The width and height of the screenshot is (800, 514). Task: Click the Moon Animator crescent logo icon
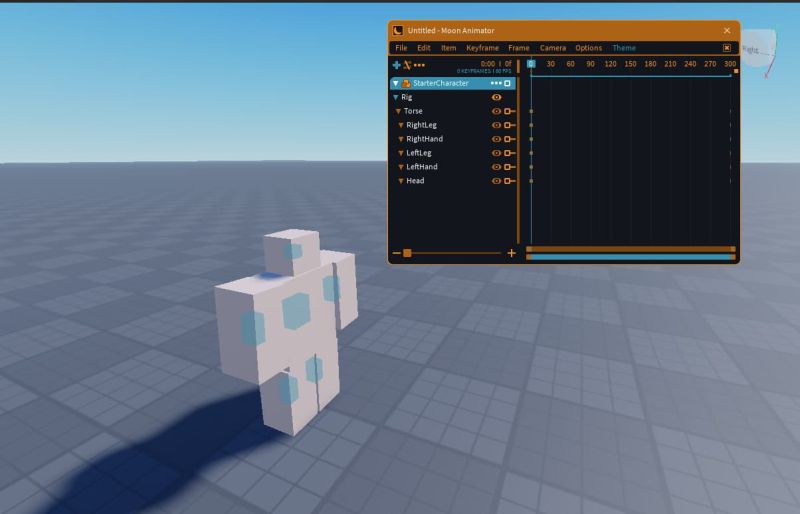coord(398,31)
